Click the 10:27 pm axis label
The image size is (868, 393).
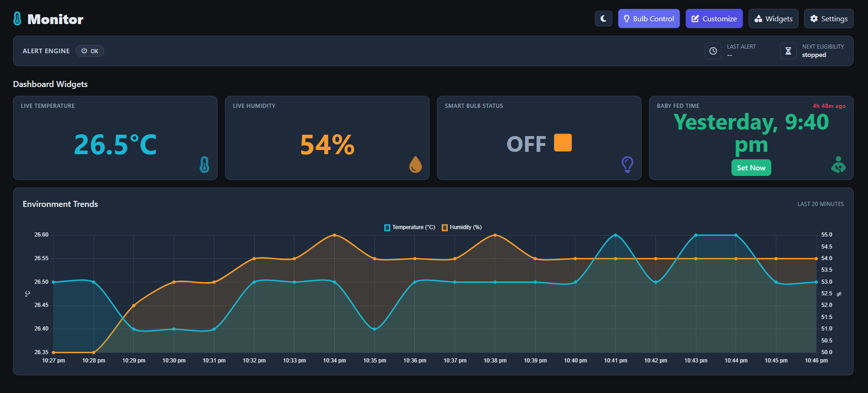point(54,361)
